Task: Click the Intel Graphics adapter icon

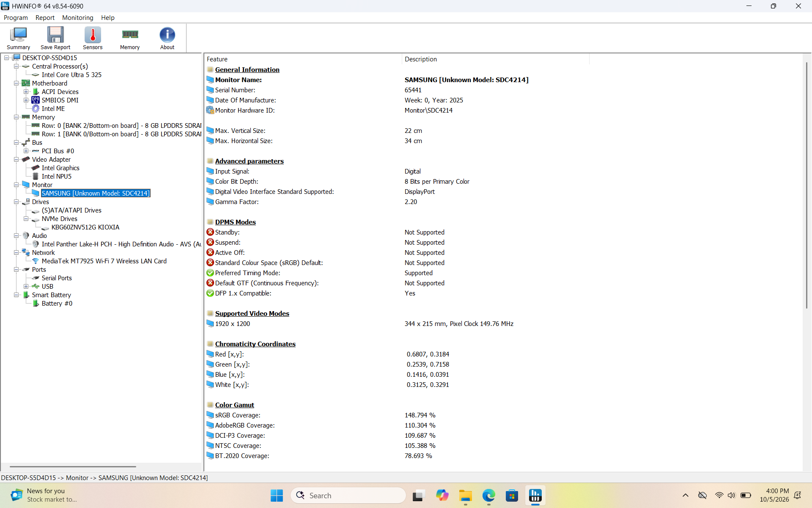Action: [36, 168]
